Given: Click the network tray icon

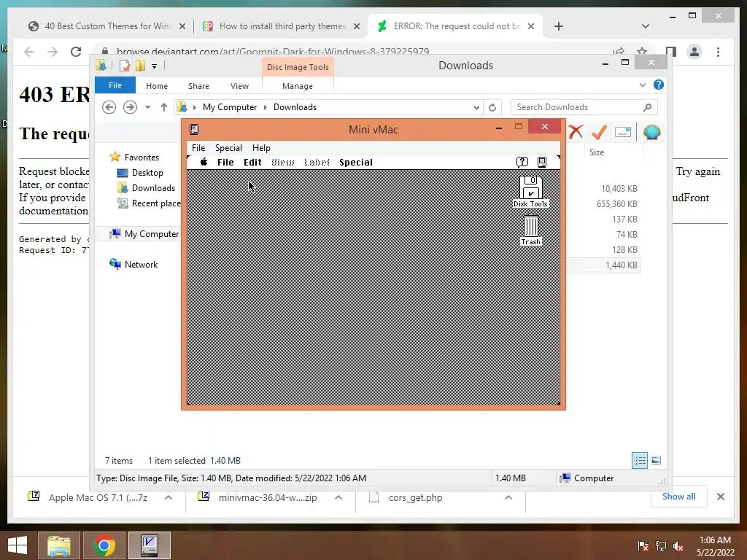Looking at the screenshot, I should [661, 546].
